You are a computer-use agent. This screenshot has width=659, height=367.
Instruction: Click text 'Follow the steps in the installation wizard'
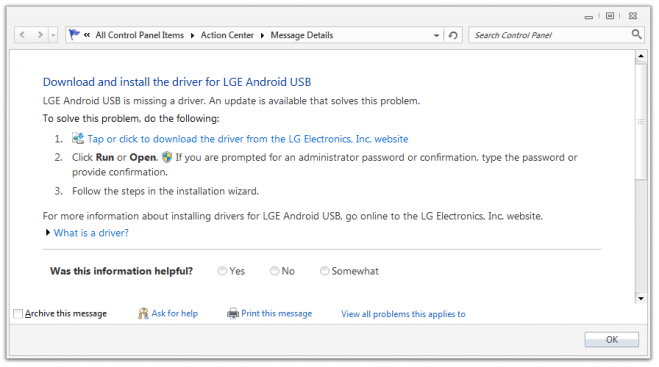(165, 191)
